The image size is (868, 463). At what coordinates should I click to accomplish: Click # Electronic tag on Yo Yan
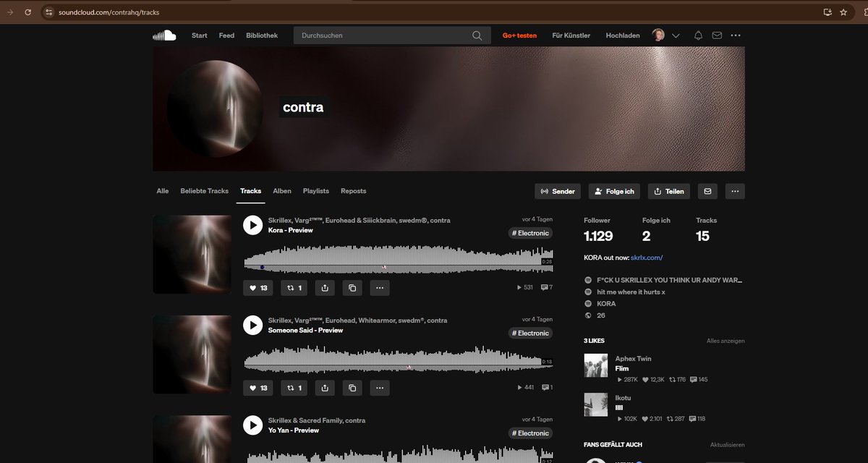tap(530, 433)
